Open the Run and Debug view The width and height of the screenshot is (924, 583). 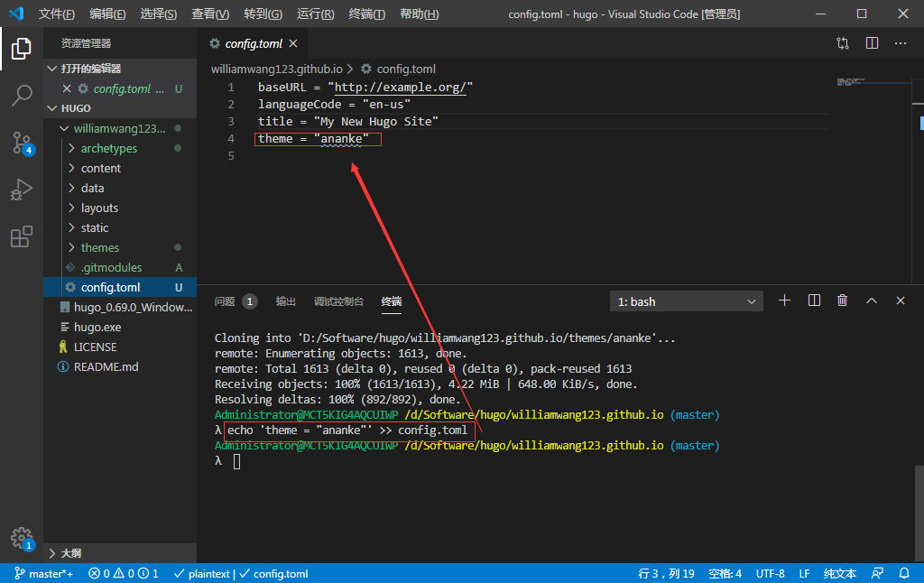point(22,190)
